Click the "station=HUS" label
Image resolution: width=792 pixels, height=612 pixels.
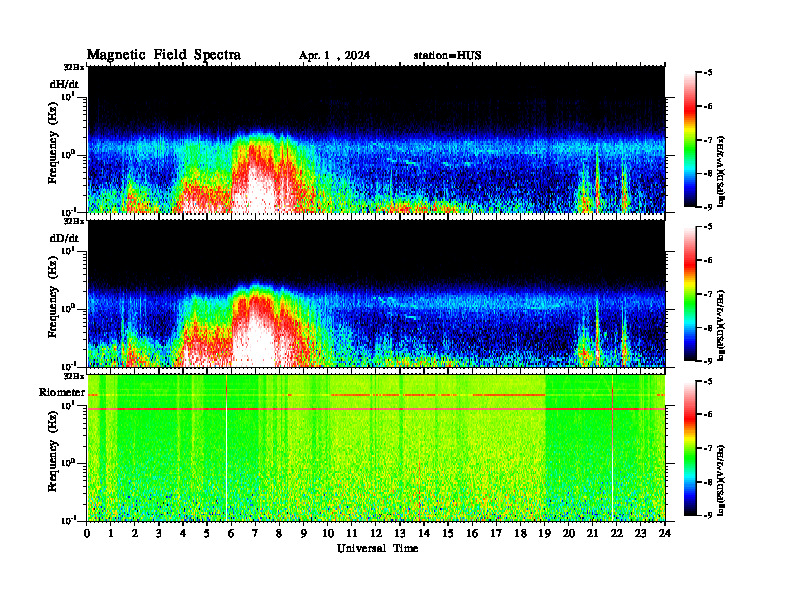447,56
